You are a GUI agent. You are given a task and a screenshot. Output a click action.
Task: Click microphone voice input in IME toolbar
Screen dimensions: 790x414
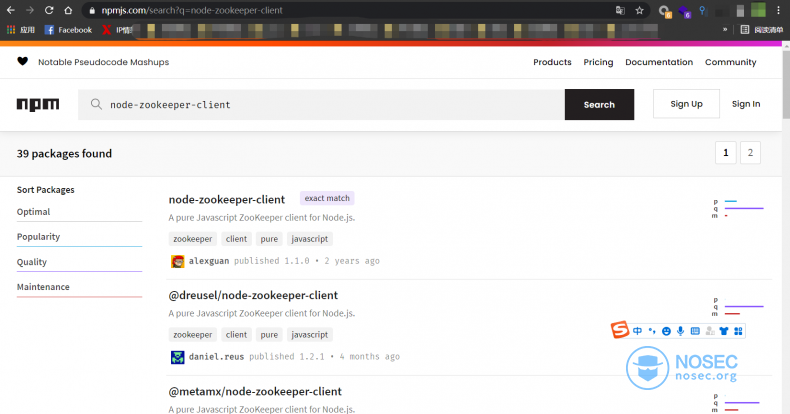tap(680, 331)
